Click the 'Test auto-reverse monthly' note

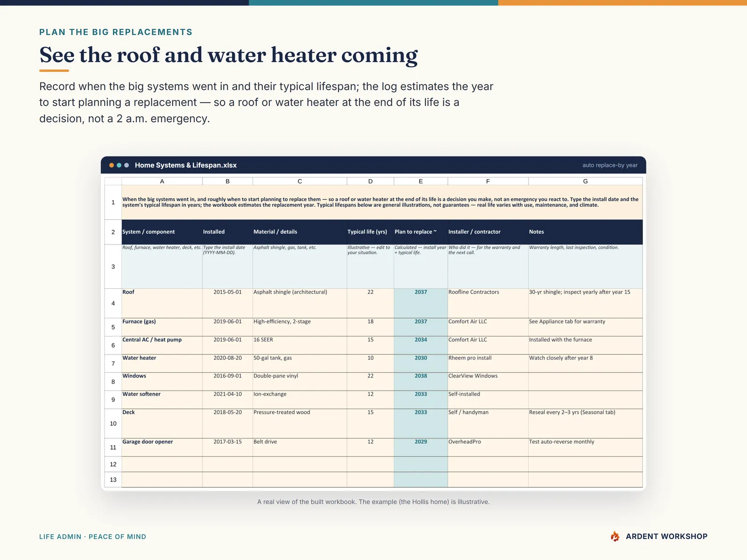(585, 447)
